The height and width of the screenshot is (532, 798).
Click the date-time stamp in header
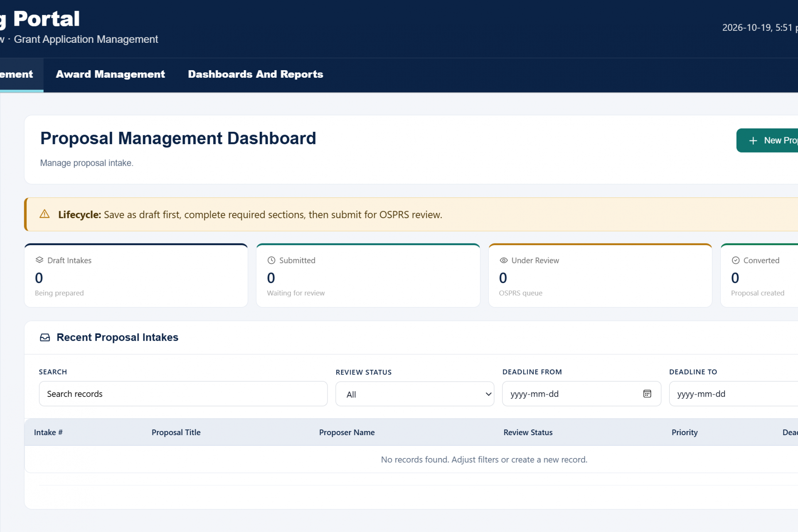[x=760, y=27]
